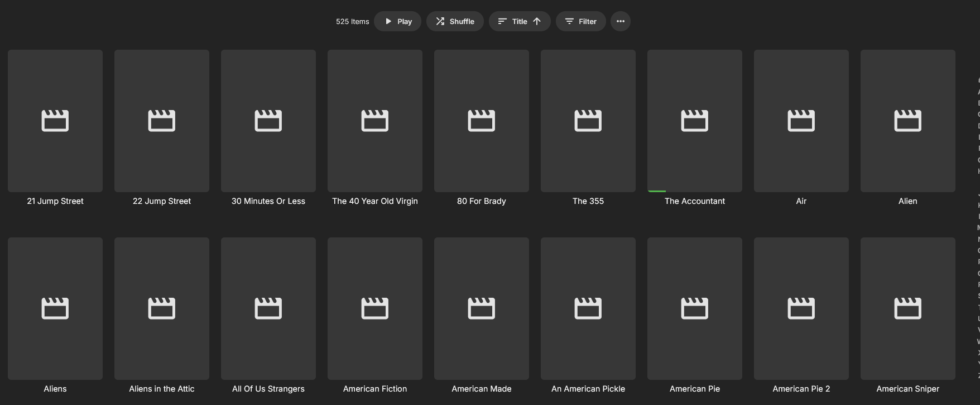
Task: Click the "American Pie" title text
Action: click(695, 389)
